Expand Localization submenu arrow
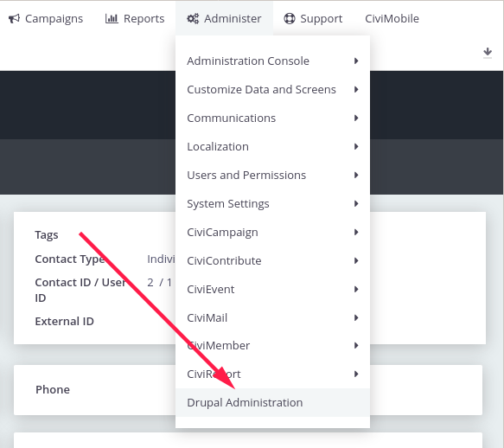Image resolution: width=504 pixels, height=448 pixels. 356,147
